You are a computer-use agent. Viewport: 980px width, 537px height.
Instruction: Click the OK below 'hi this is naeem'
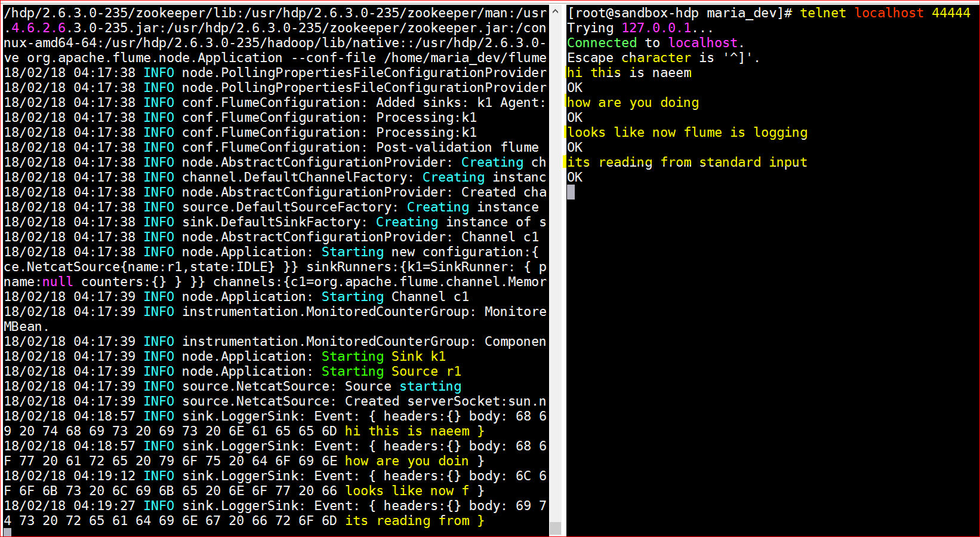[575, 87]
